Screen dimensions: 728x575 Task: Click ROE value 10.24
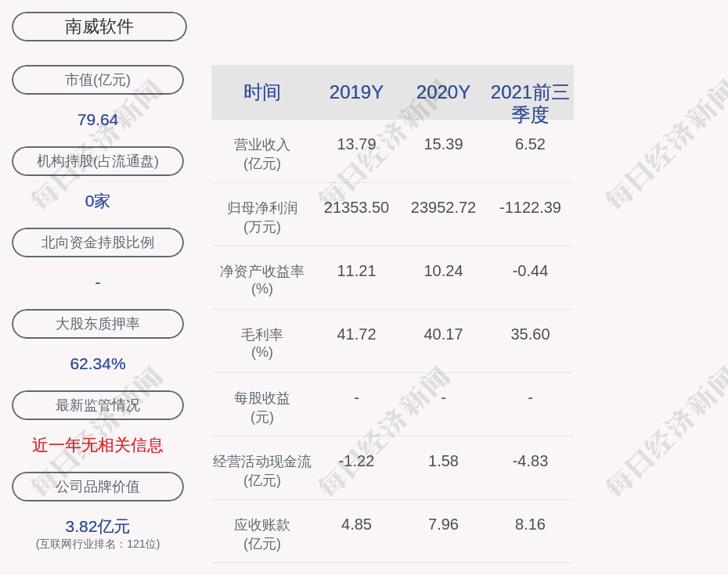click(443, 271)
